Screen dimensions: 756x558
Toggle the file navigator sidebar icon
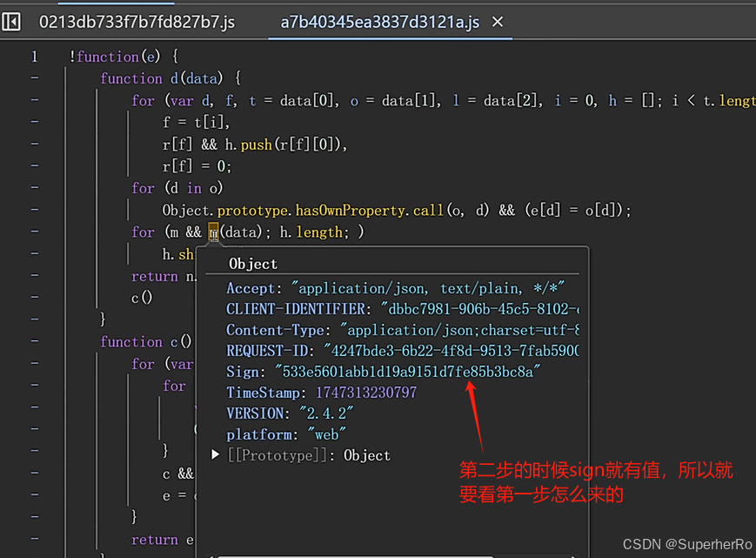tap(11, 22)
